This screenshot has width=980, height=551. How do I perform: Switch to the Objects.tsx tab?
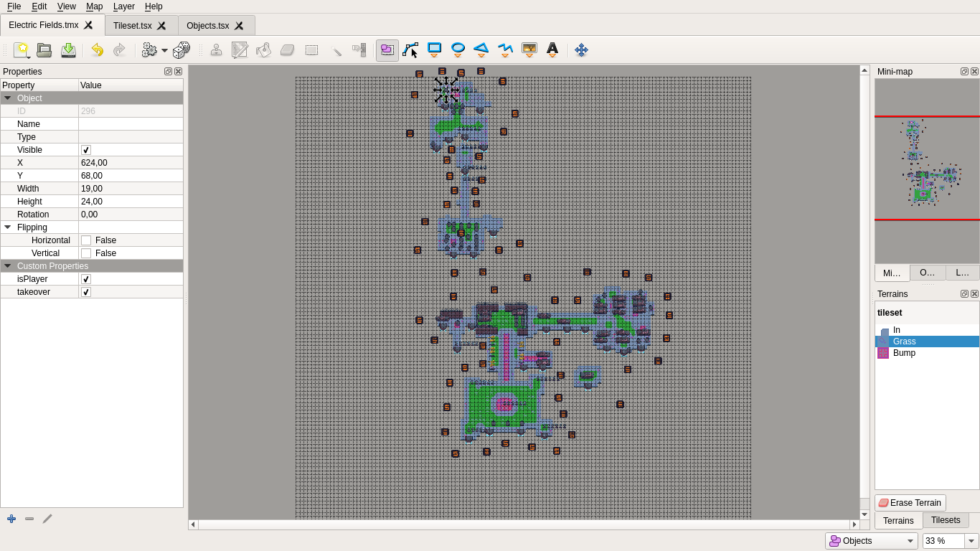click(208, 26)
